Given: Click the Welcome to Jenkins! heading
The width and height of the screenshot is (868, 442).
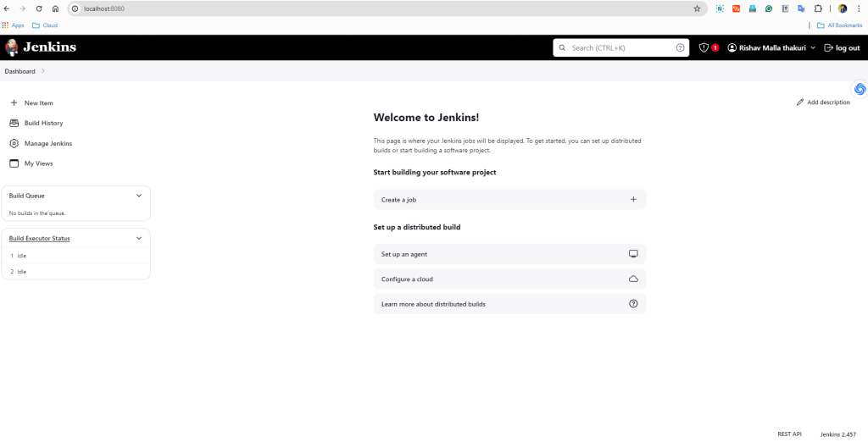Looking at the screenshot, I should click(x=426, y=118).
